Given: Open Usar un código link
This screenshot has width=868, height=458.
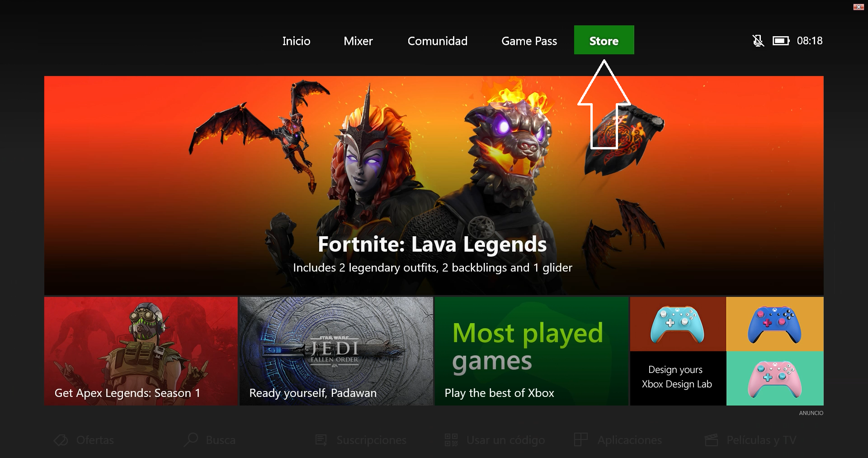Looking at the screenshot, I should click(505, 440).
